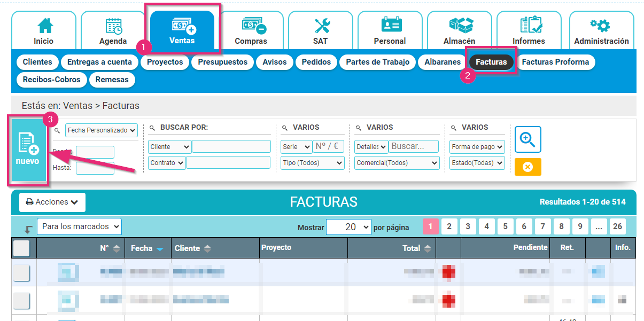Create a new invoice with nuevo icon
The image size is (644, 321).
tap(28, 150)
